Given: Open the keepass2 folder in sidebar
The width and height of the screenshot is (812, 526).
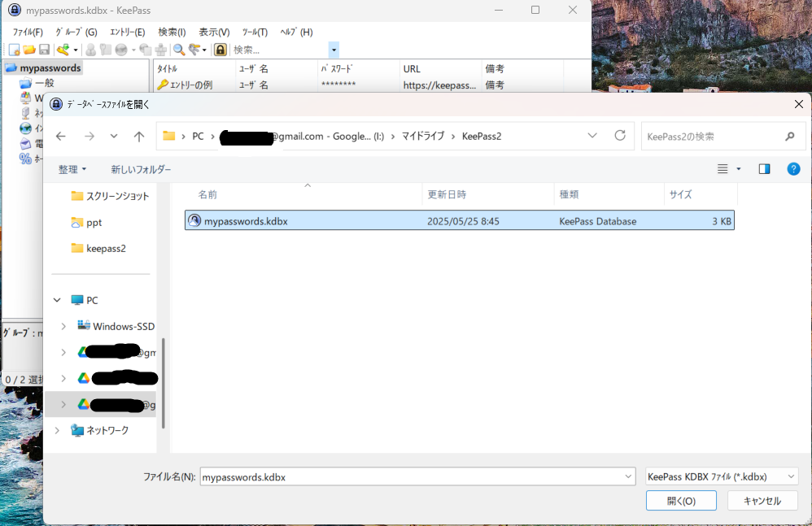Looking at the screenshot, I should [x=98, y=248].
